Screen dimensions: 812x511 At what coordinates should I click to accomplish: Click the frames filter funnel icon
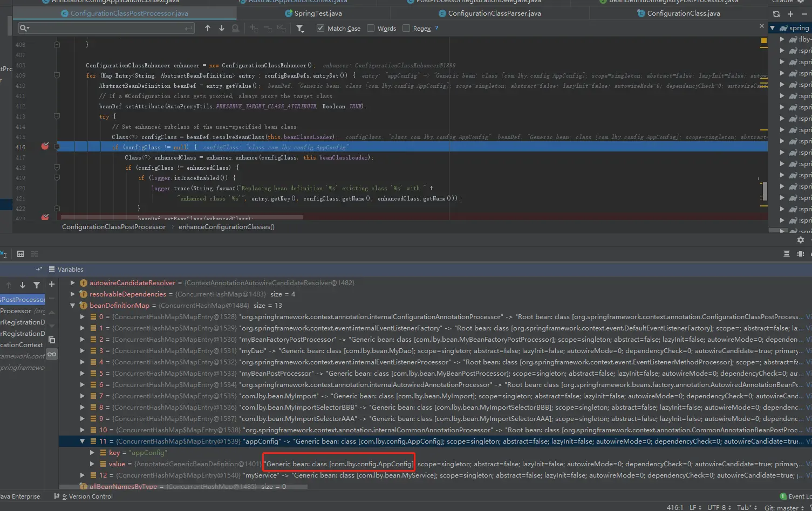[37, 285]
